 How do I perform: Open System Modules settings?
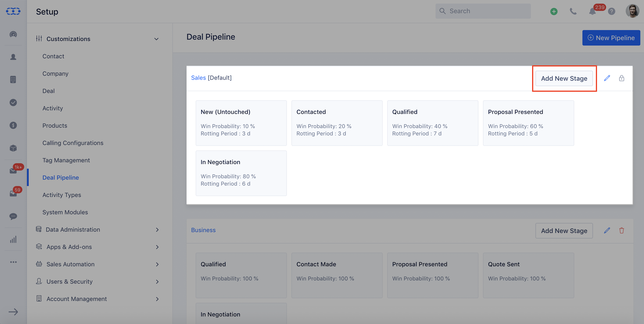[65, 212]
